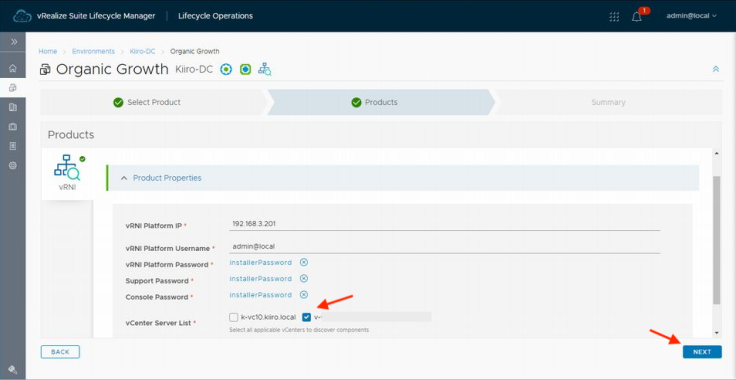This screenshot has height=380, width=736.
Task: Click the Environments breadcrumb link
Action: click(93, 51)
